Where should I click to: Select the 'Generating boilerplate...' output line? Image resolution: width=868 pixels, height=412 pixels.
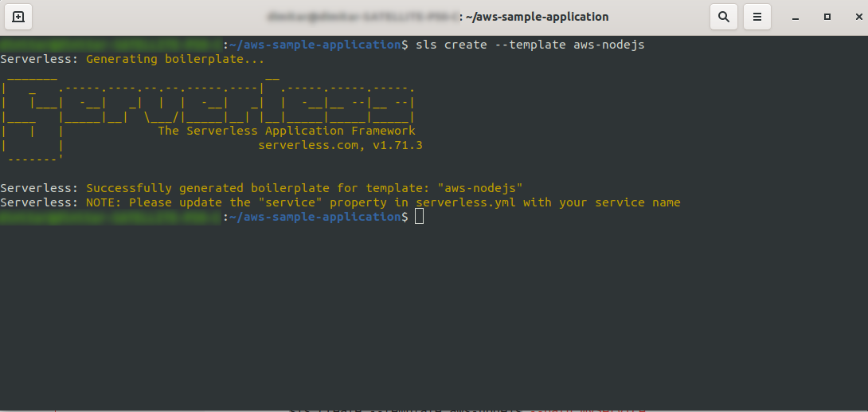[x=175, y=59]
